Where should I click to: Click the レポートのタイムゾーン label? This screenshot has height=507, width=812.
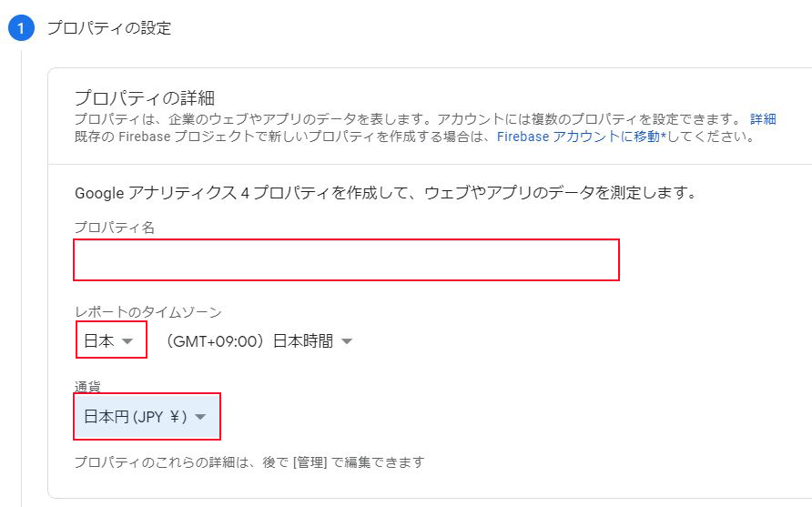pyautogui.click(x=147, y=312)
